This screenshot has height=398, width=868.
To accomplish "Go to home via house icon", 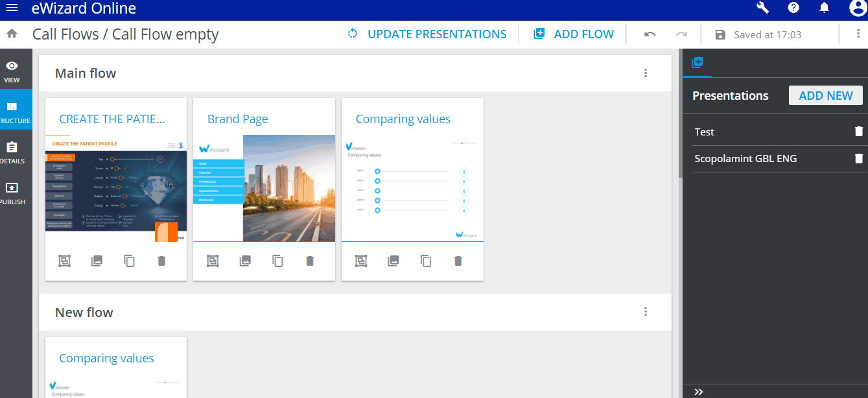I will 11,34.
